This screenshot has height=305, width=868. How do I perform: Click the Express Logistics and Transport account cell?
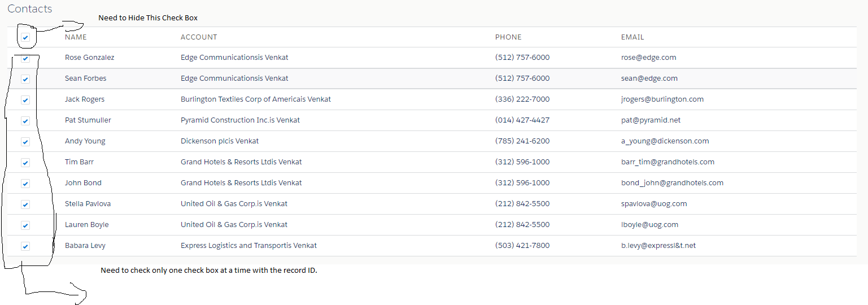pos(248,246)
